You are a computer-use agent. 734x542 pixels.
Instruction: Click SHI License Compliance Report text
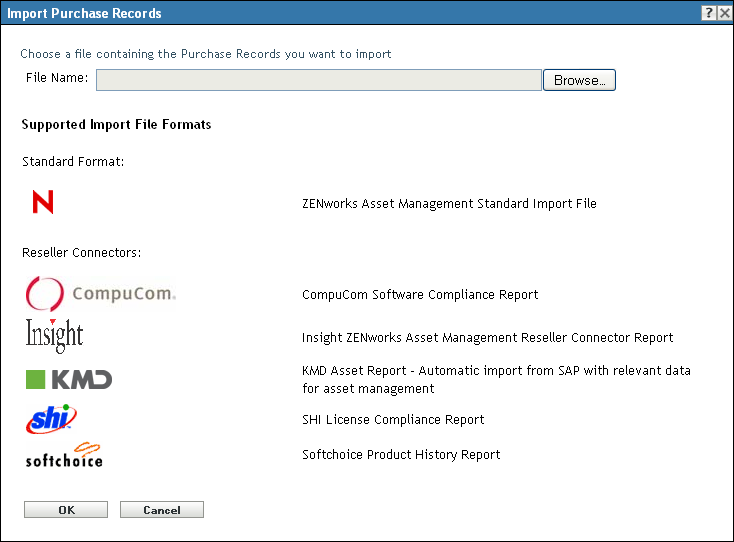click(393, 420)
